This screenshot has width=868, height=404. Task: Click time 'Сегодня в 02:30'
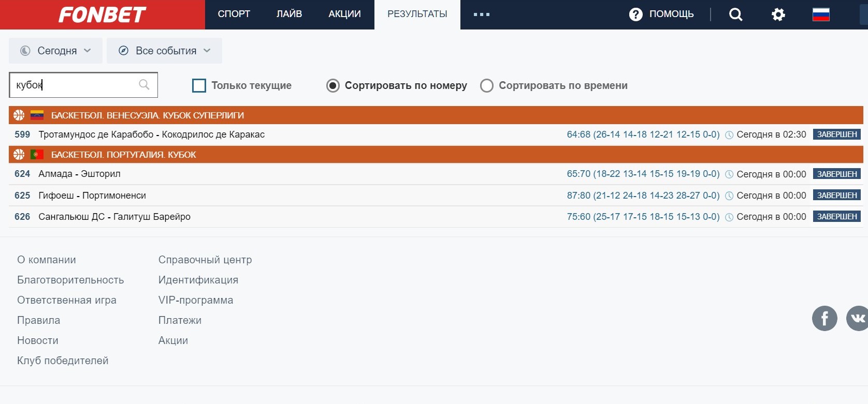coord(771,134)
